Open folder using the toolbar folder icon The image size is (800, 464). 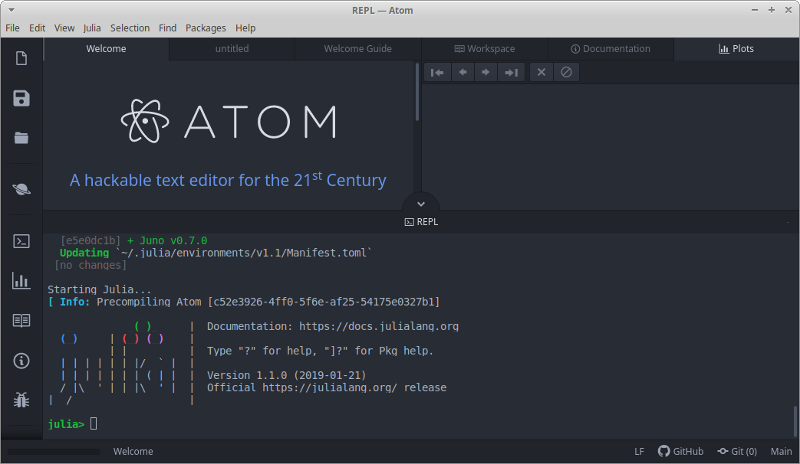(x=21, y=138)
